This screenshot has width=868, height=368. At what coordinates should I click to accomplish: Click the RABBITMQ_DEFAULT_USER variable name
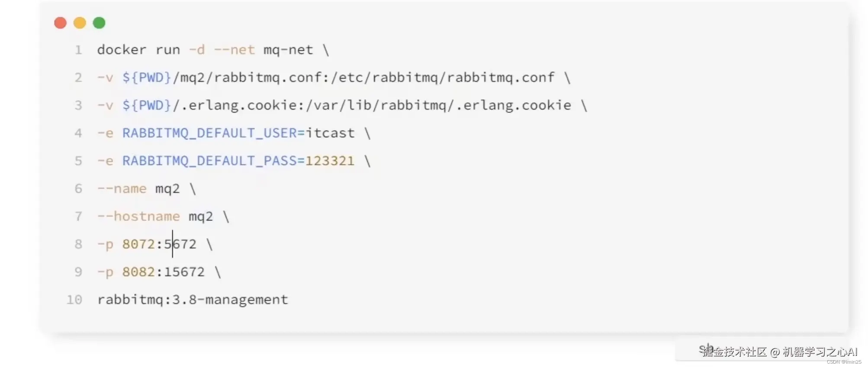[x=210, y=133]
